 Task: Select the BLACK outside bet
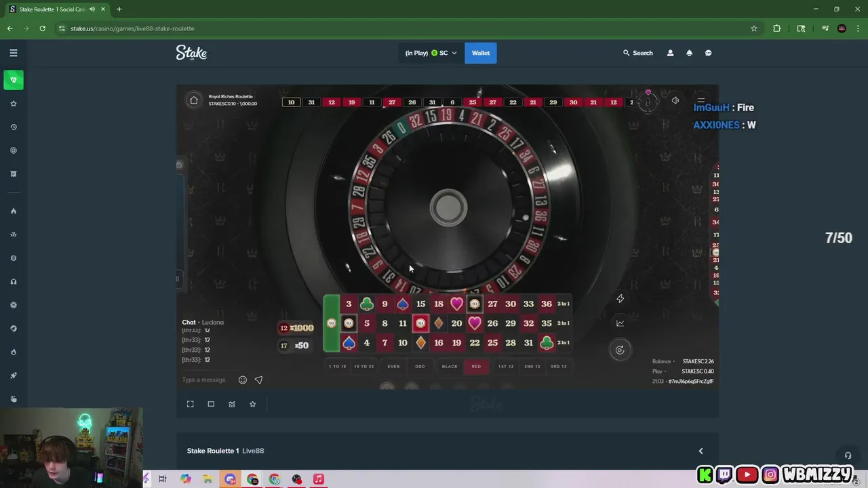tap(450, 367)
